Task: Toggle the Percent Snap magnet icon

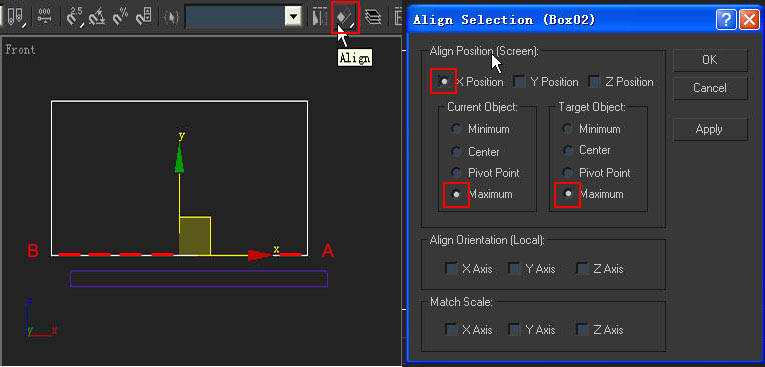Action: pos(121,18)
